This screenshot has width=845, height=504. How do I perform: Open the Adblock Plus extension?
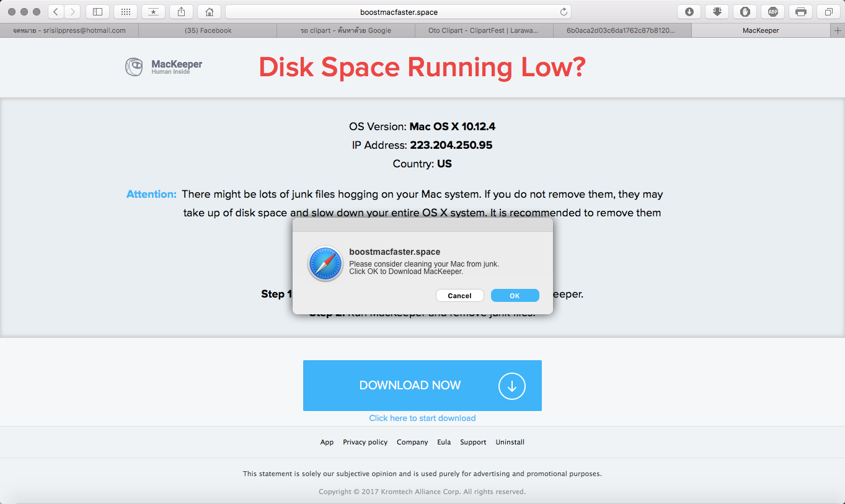click(x=772, y=12)
